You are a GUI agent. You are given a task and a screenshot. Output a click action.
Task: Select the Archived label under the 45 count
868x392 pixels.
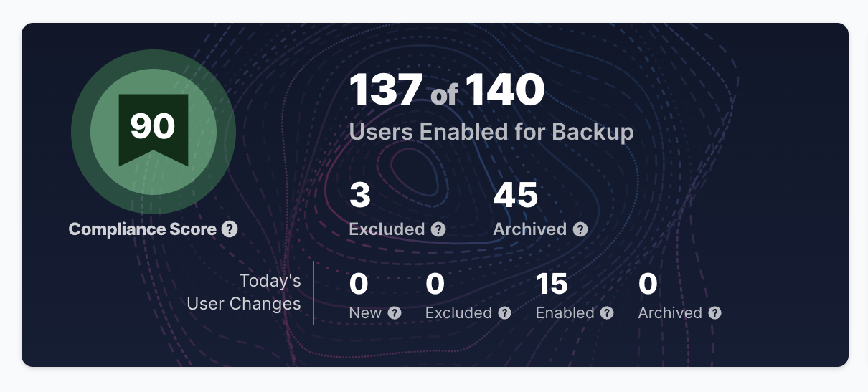pos(530,229)
